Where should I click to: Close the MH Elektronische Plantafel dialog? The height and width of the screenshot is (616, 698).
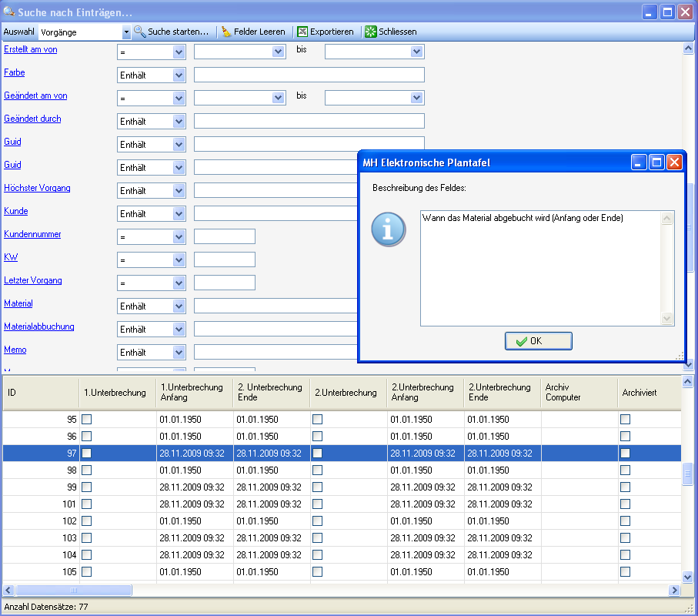[x=674, y=162]
